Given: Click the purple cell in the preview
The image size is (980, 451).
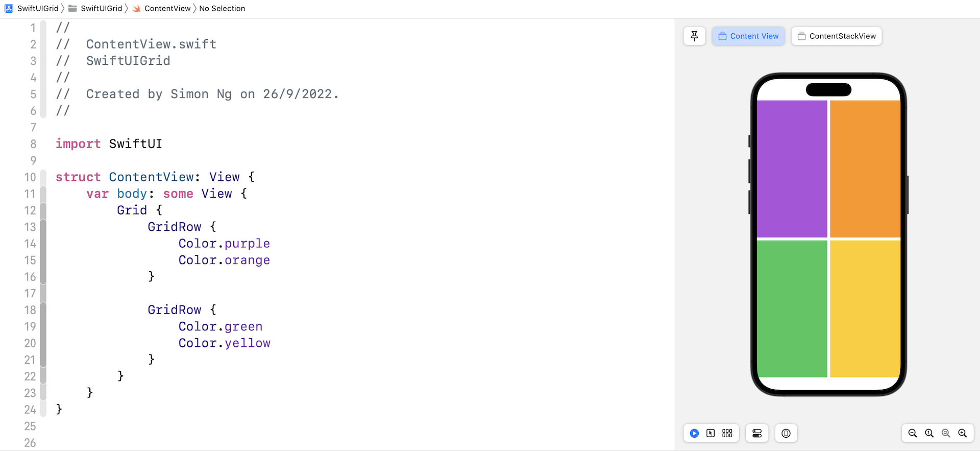Looking at the screenshot, I should 792,169.
